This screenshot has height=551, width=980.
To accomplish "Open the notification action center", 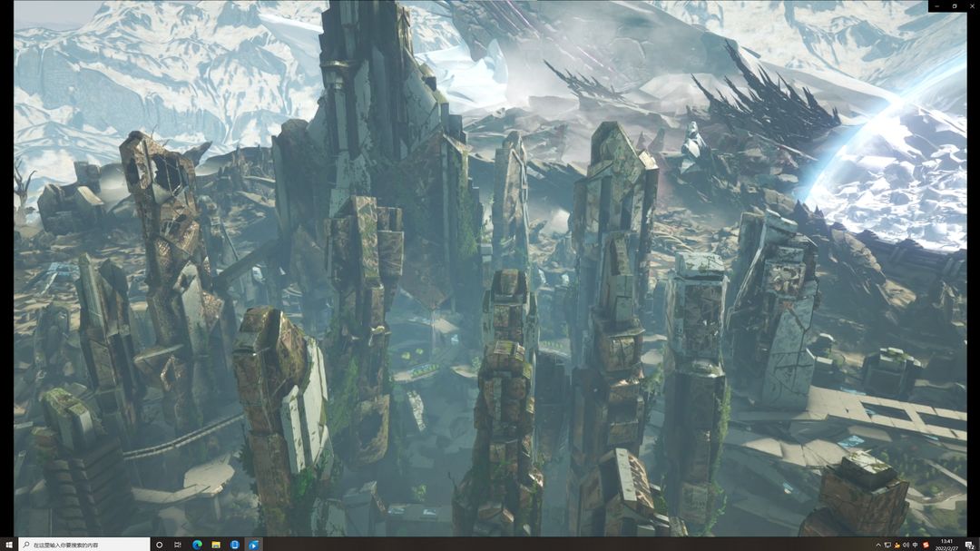I will (969, 545).
